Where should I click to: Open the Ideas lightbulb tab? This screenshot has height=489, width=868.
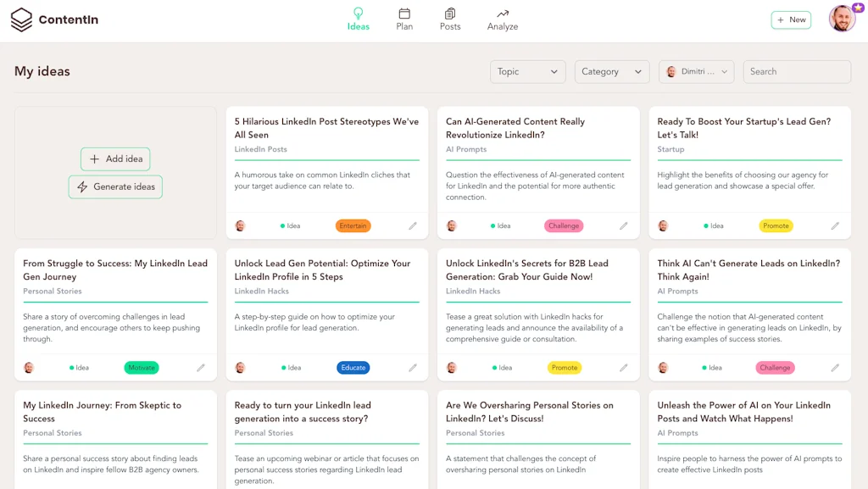click(359, 14)
